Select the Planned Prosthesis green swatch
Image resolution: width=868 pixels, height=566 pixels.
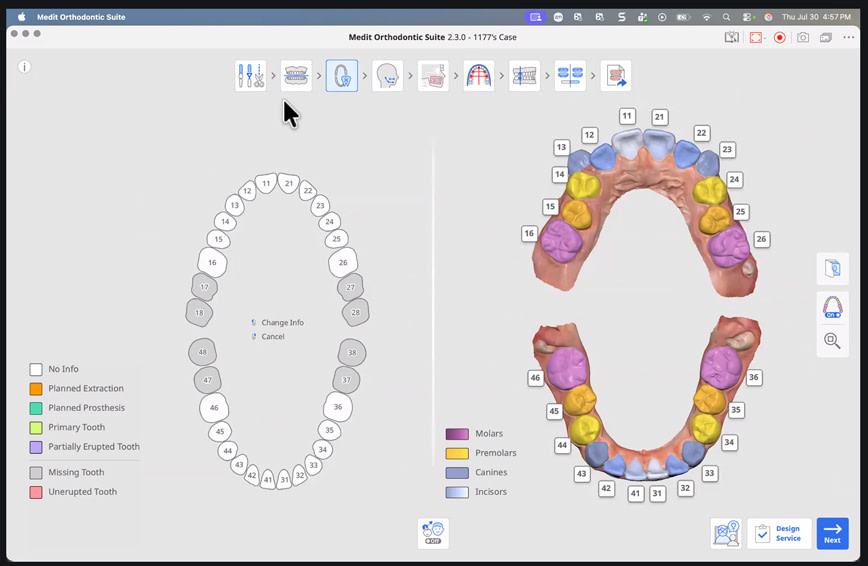tap(36, 408)
